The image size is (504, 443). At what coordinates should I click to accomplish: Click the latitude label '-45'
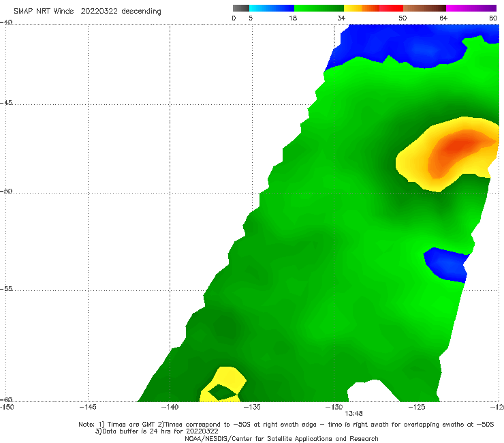(x=5, y=103)
